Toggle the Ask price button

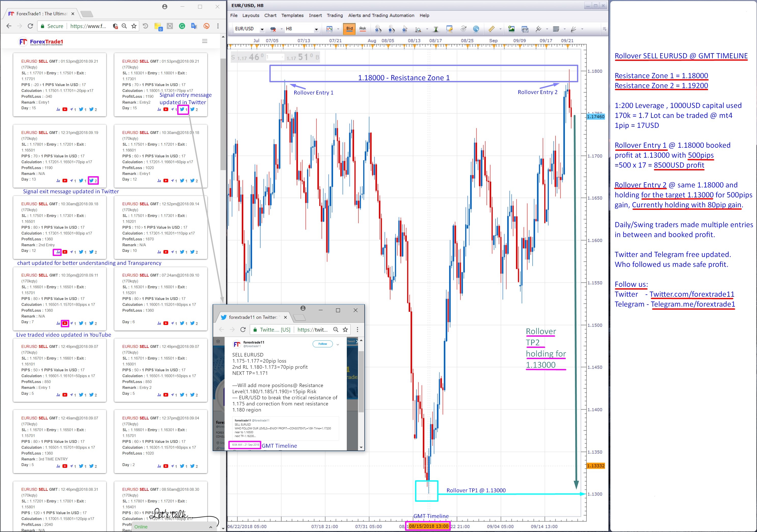[x=363, y=29]
